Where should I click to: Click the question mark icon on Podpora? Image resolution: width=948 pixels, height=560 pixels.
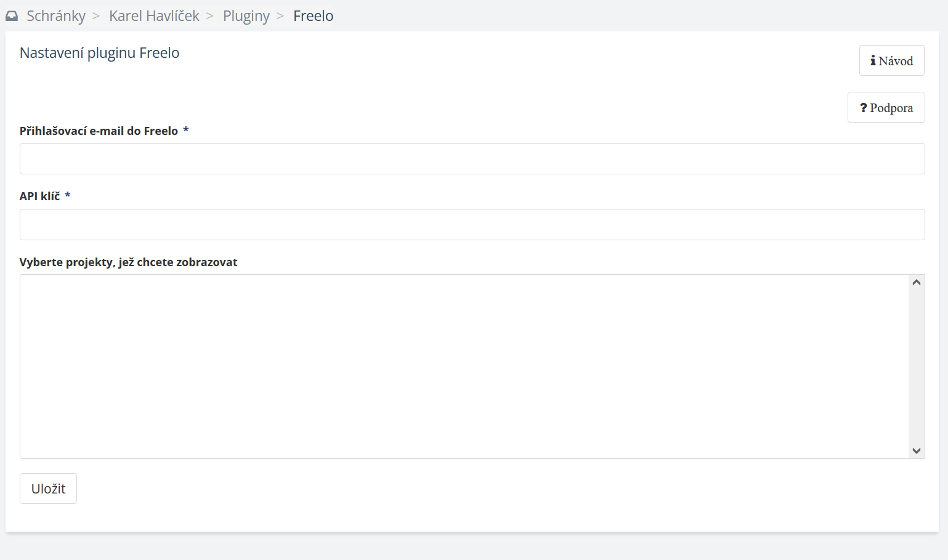(864, 108)
